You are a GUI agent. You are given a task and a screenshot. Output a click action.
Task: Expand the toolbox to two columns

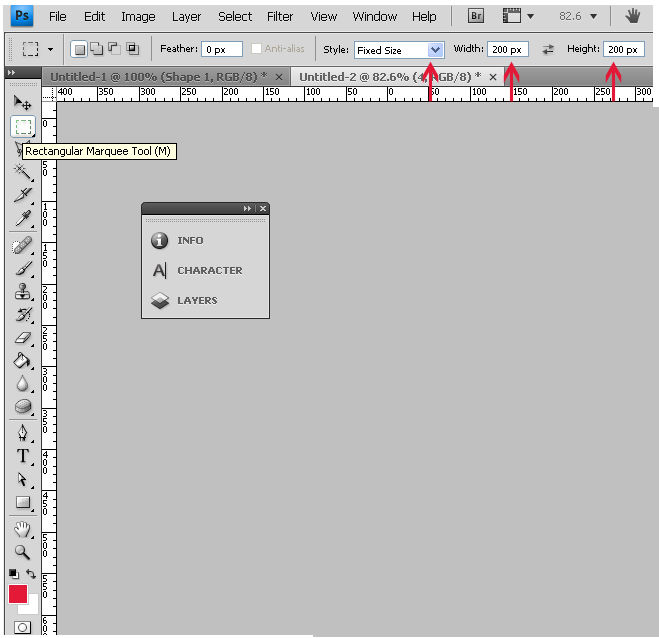coord(11,72)
